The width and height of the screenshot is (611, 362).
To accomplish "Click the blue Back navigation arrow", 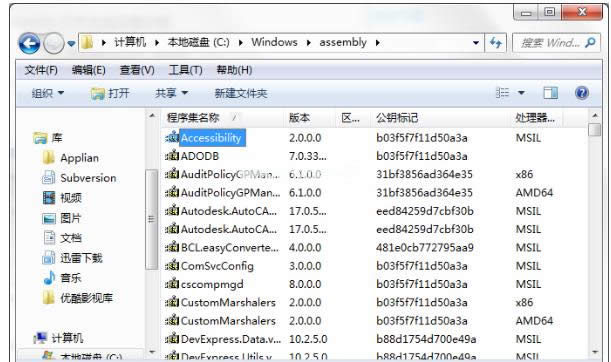I will coord(29,43).
